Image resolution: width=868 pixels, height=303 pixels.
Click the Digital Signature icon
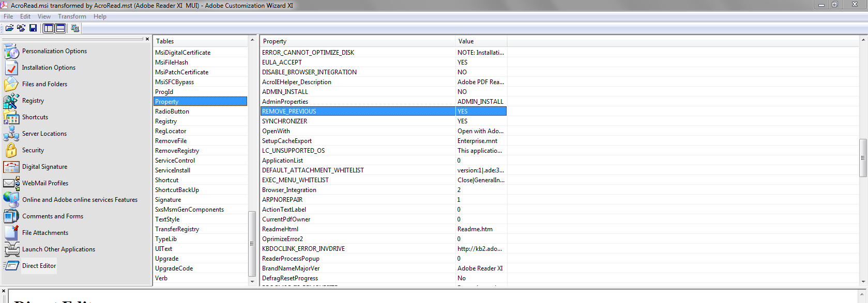(11, 167)
